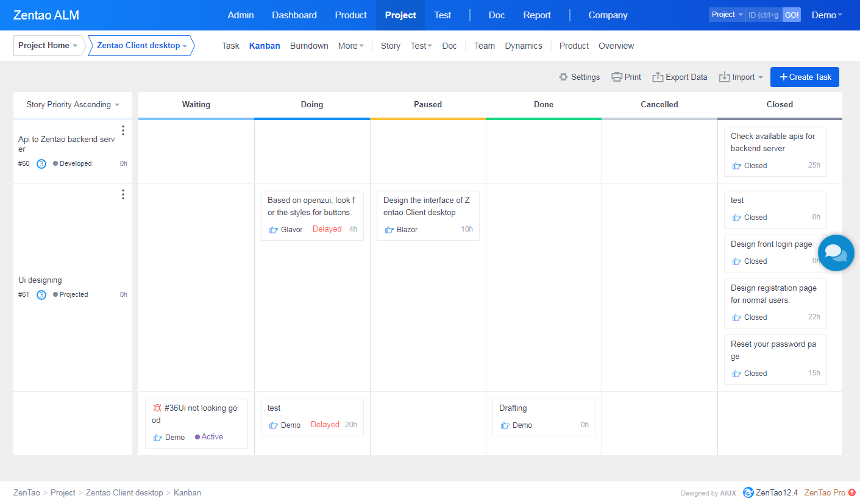The height and width of the screenshot is (504, 860).
Task: Click the bug icon on Ui not looking good card
Action: pyautogui.click(x=157, y=408)
